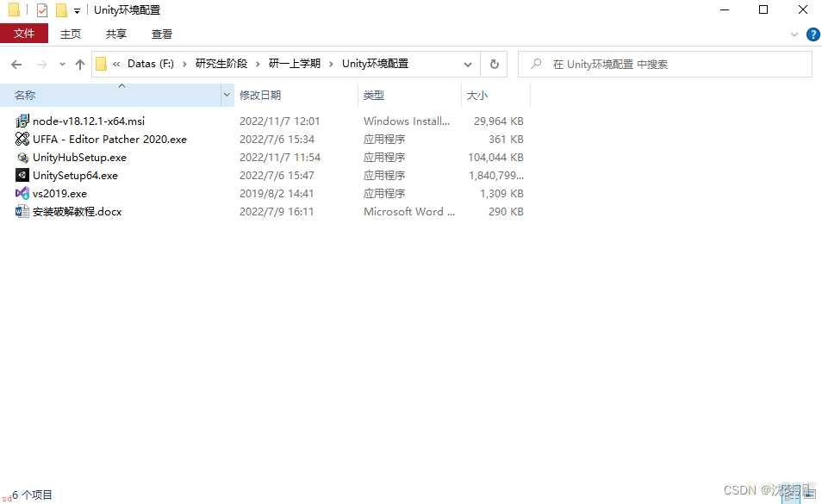Image resolution: width=822 pixels, height=504 pixels.
Task: Switch to large icons view in the status bar
Action: click(x=809, y=494)
